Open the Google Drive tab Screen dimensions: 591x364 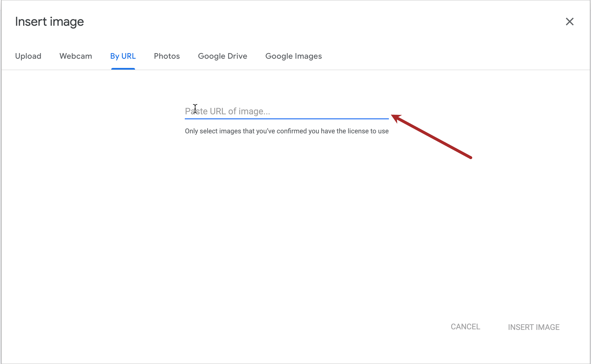[223, 56]
